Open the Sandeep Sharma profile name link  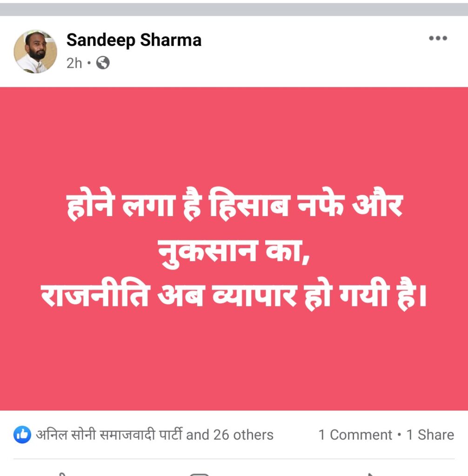tap(134, 40)
